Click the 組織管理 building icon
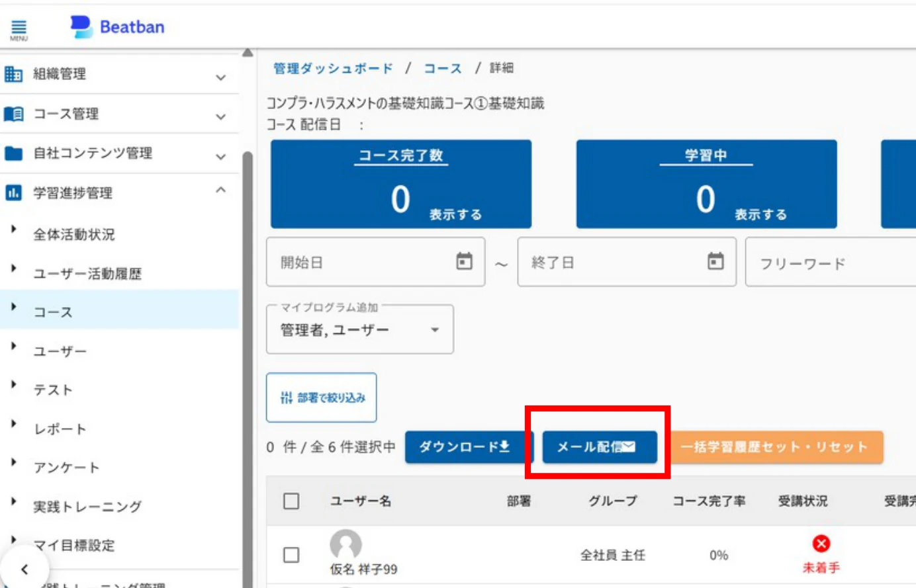The height and width of the screenshot is (588, 916). tap(13, 73)
